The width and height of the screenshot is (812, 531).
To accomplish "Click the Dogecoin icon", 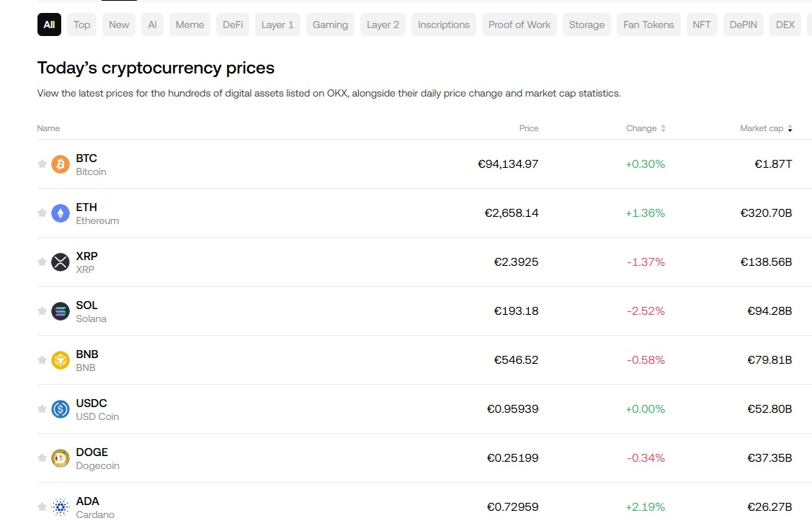I will click(60, 458).
